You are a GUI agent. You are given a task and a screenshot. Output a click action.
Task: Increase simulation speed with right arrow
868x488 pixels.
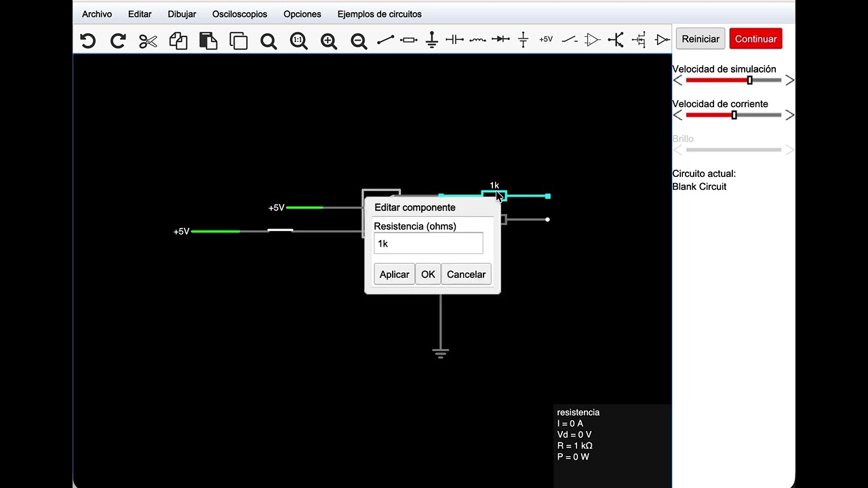click(x=789, y=80)
